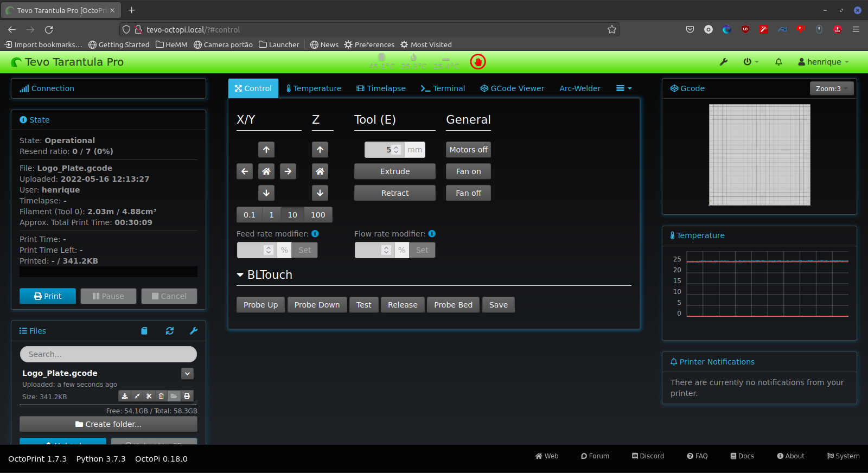Select 10 mm jog step
This screenshot has width=868, height=473.
click(292, 215)
